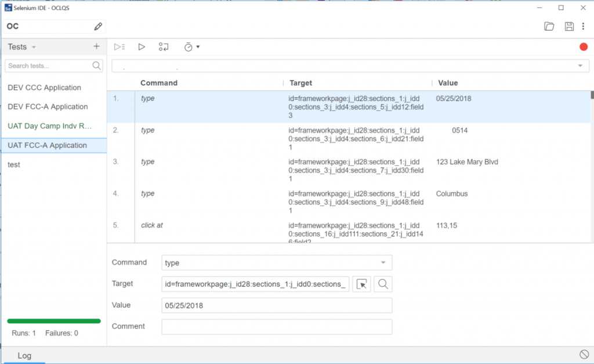Screen dimensions: 594x364
Task: Select command row 2 with value 0514
Action: [x=349, y=139]
